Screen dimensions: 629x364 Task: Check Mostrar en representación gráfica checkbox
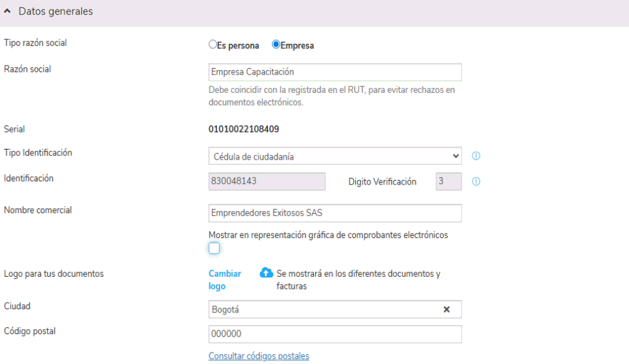(214, 249)
